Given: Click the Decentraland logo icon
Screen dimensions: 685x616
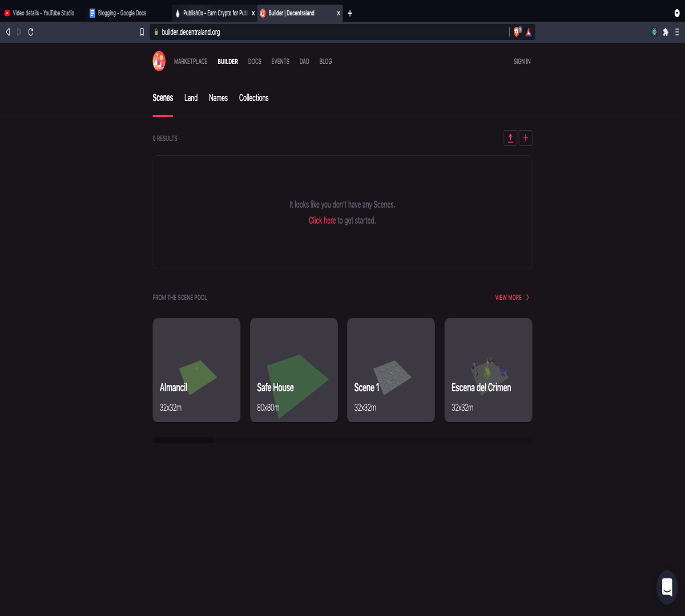Looking at the screenshot, I should (x=159, y=61).
